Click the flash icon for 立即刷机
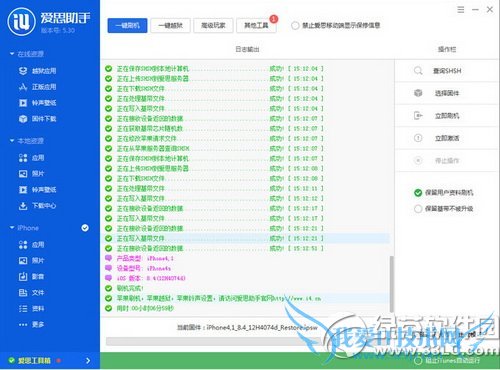The height and width of the screenshot is (370, 500). pyautogui.click(x=418, y=116)
